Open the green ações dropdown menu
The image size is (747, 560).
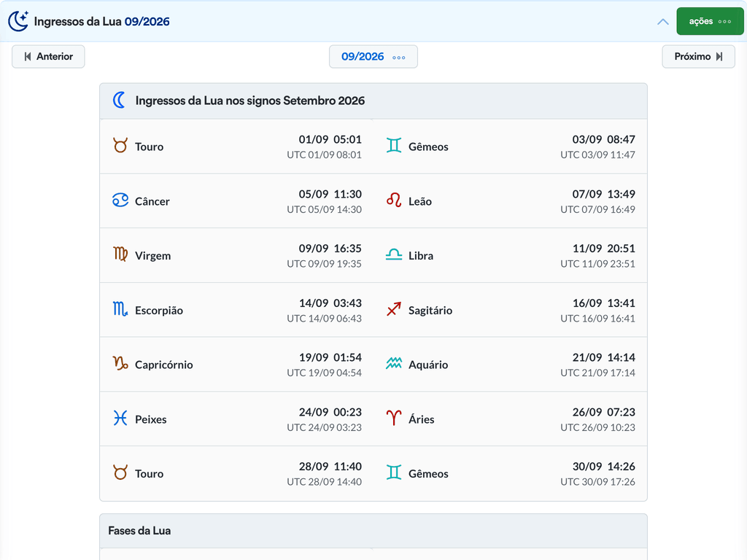(710, 21)
